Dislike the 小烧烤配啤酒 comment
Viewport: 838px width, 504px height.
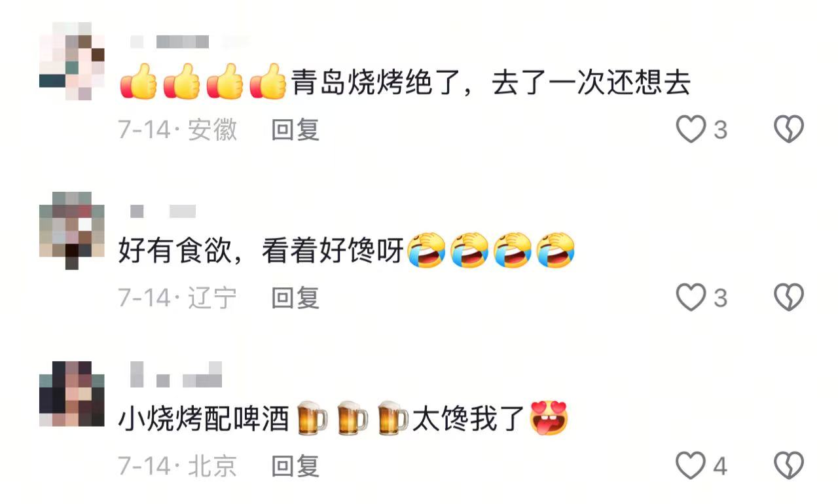point(789,466)
